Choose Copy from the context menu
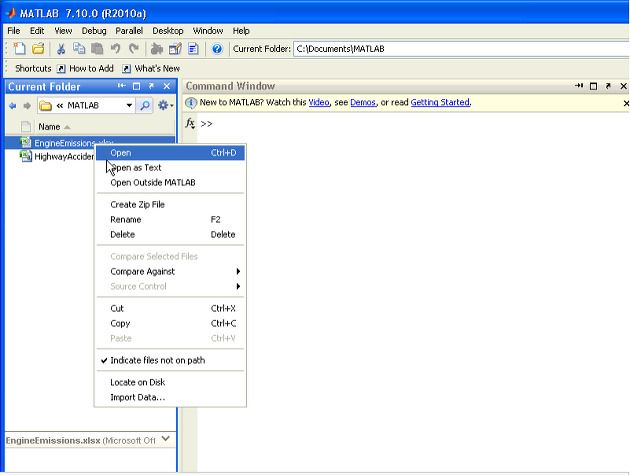630x475 pixels. pyautogui.click(x=170, y=323)
